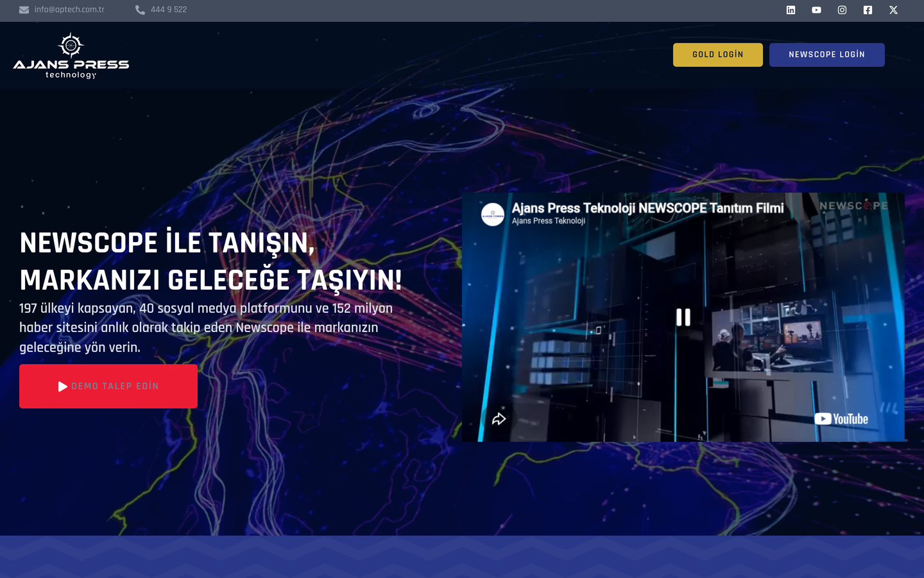Click the 444 9 522 phone number
Viewport: 924px width, 578px height.
(169, 10)
